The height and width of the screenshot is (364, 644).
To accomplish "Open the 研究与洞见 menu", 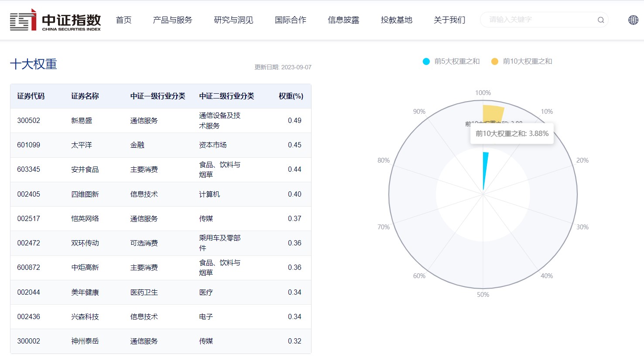I will tap(233, 20).
